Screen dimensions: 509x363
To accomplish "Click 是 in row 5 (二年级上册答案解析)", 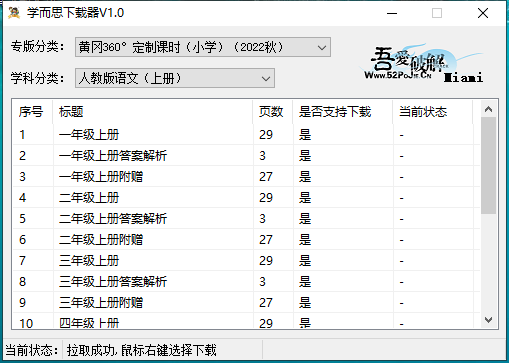I will click(x=305, y=219).
